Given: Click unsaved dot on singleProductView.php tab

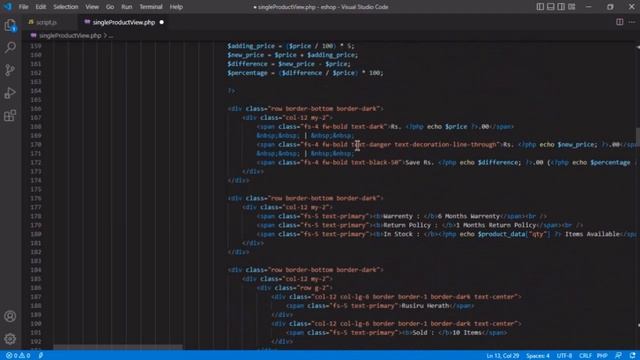Looking at the screenshot, I should pyautogui.click(x=162, y=22).
